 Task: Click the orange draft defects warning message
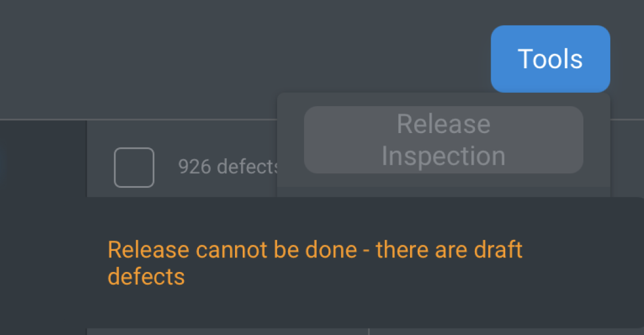(315, 263)
